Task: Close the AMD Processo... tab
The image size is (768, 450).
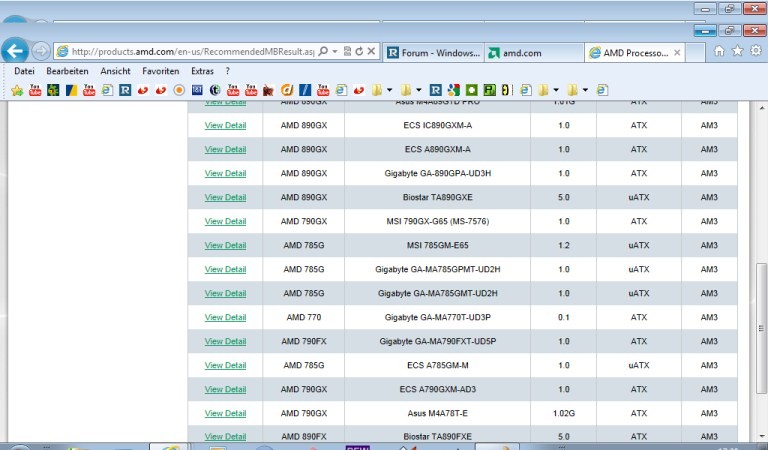Action: point(677,53)
